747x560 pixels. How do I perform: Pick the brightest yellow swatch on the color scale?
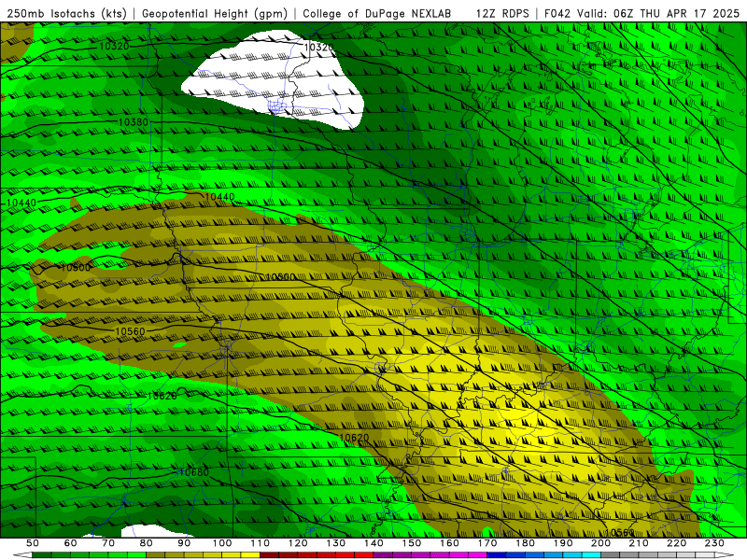pos(250,555)
